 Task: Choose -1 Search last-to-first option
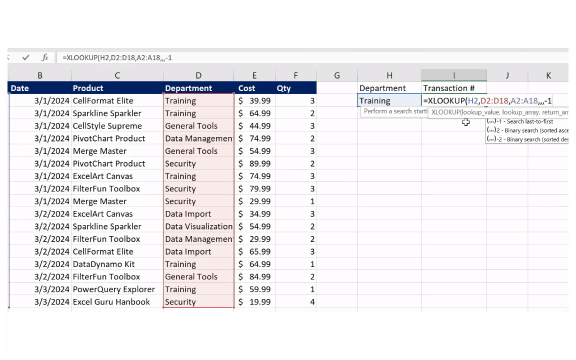tap(527, 122)
